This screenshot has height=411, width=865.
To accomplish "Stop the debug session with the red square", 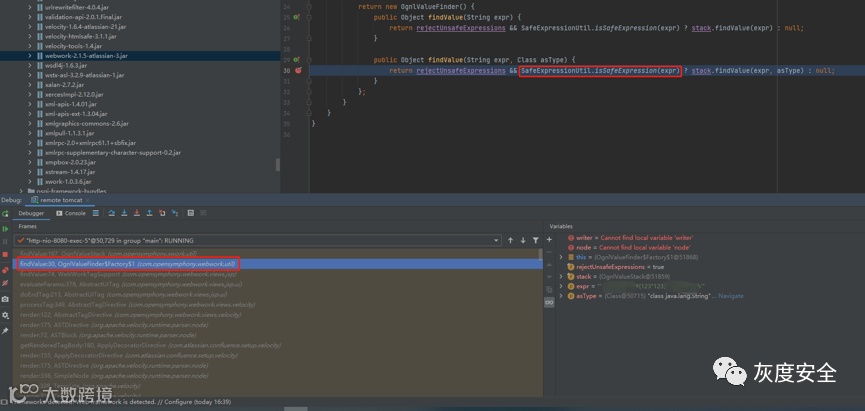I will [x=6, y=255].
